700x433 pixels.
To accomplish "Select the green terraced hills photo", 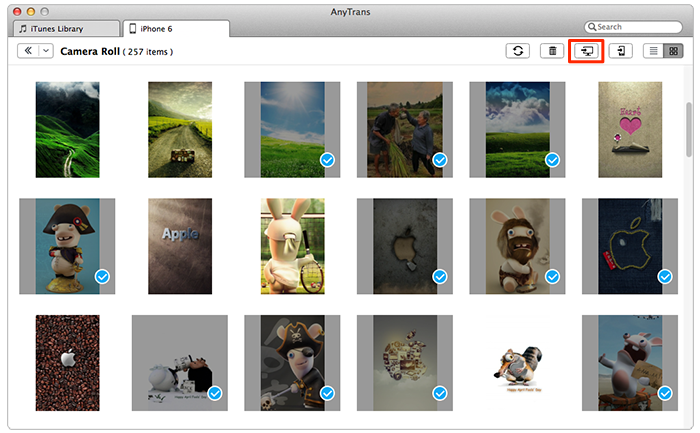I will coord(67,129).
